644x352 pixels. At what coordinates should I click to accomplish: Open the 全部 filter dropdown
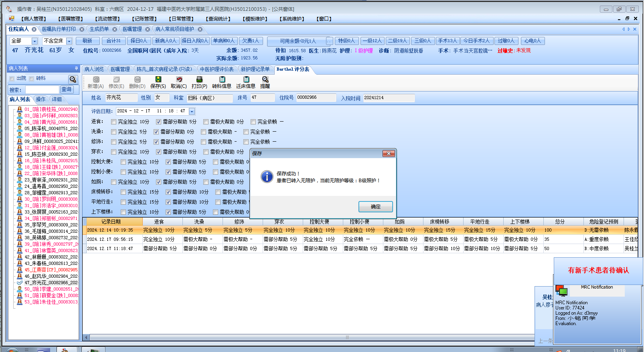[34, 41]
